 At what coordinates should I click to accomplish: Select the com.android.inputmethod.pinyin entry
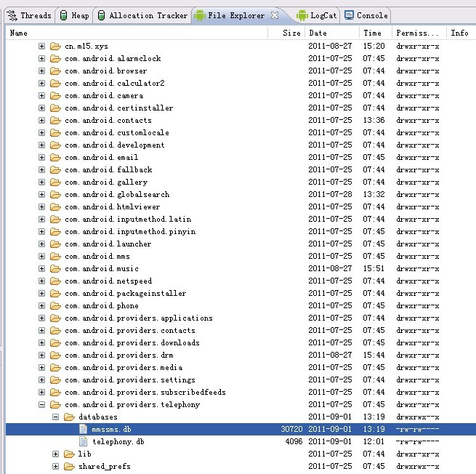pos(130,231)
